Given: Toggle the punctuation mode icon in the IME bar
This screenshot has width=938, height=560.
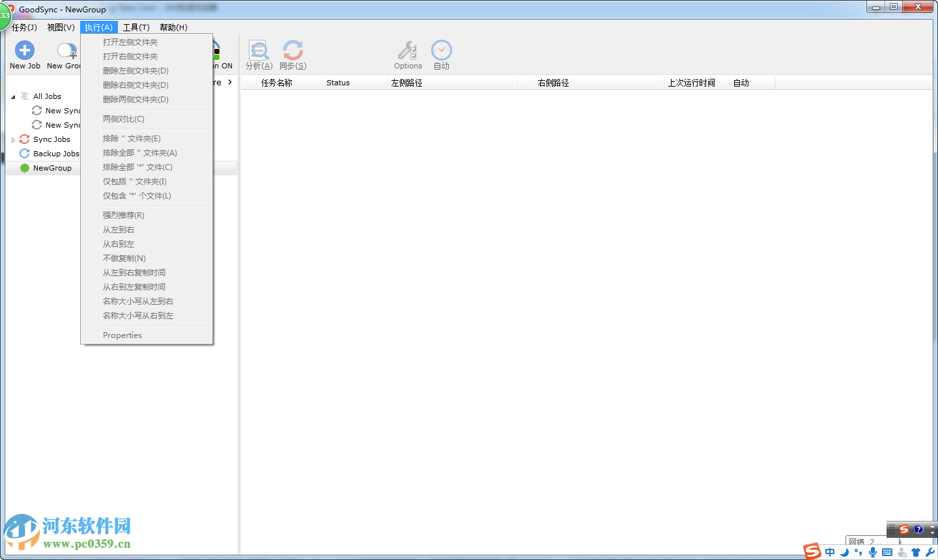Looking at the screenshot, I should click(x=859, y=552).
